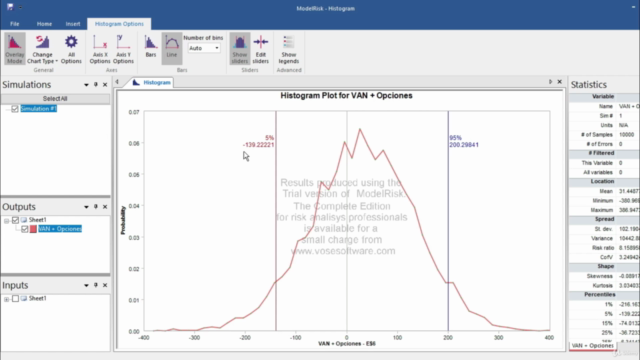
Task: Click 95% value 200.29841 label
Action: coord(464,145)
